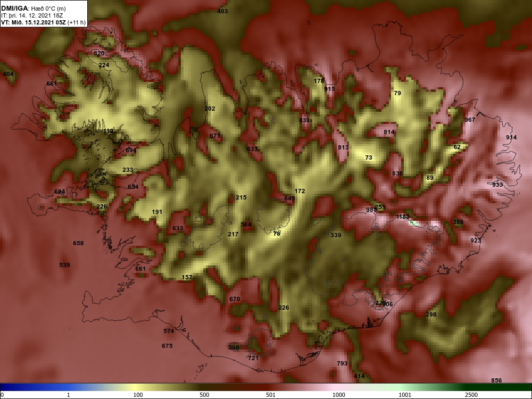Click the map value 251
The height and width of the screenshot is (399, 532).
(x=380, y=207)
